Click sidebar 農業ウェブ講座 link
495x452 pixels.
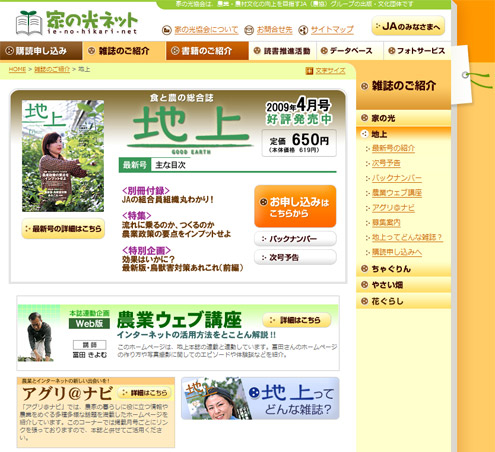tap(397, 193)
